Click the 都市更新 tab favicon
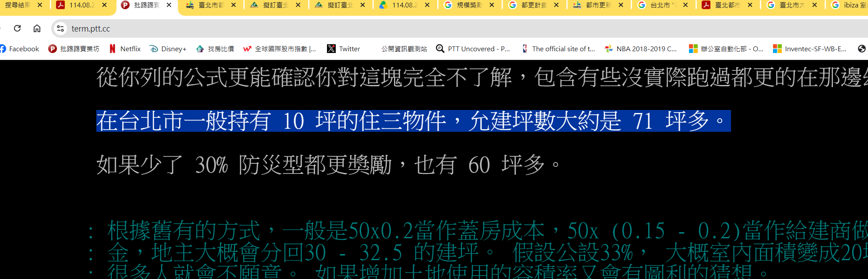The height and width of the screenshot is (279, 868). 577,5
